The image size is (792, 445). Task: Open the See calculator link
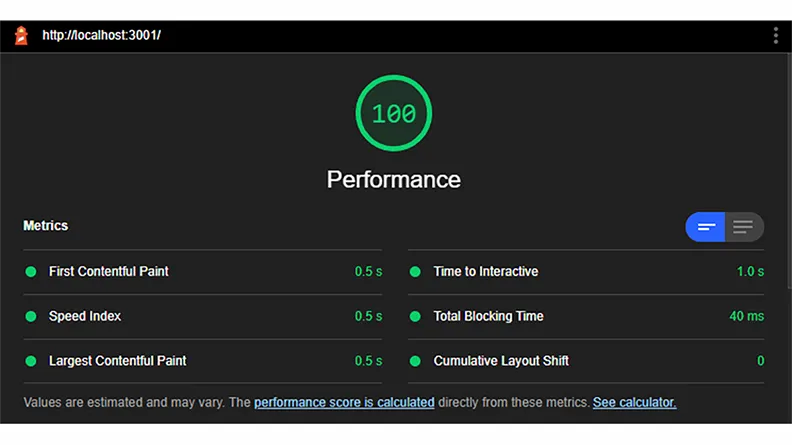click(x=634, y=403)
